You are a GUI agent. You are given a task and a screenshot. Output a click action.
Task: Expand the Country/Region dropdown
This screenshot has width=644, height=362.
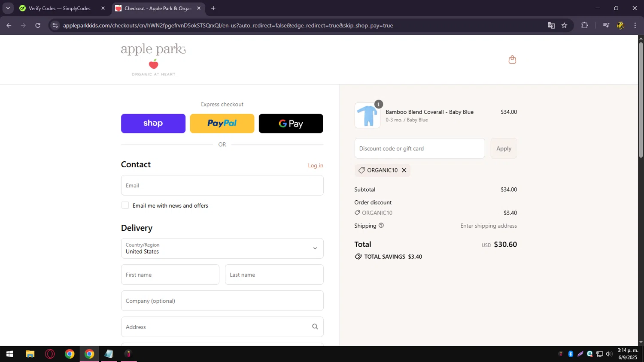(x=222, y=248)
